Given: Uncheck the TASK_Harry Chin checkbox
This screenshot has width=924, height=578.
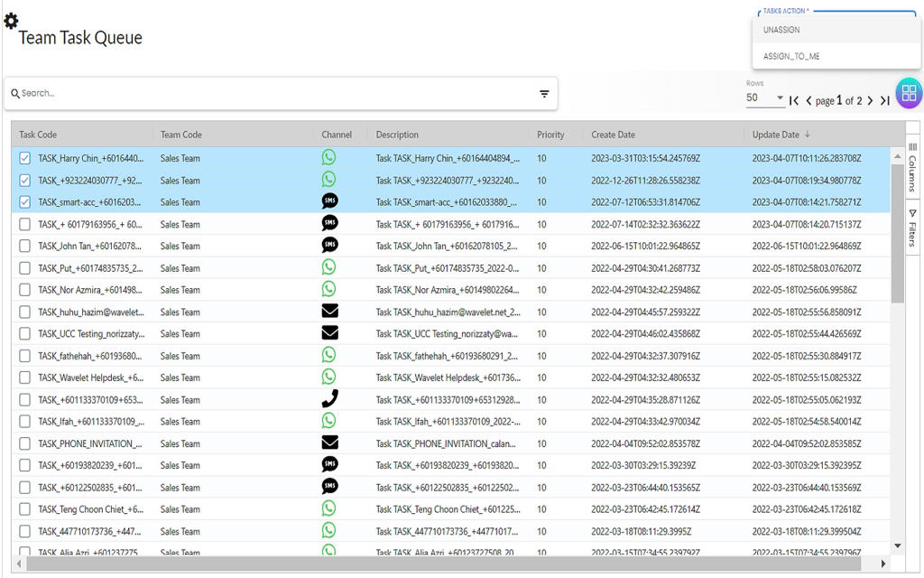Looking at the screenshot, I should [x=25, y=158].
